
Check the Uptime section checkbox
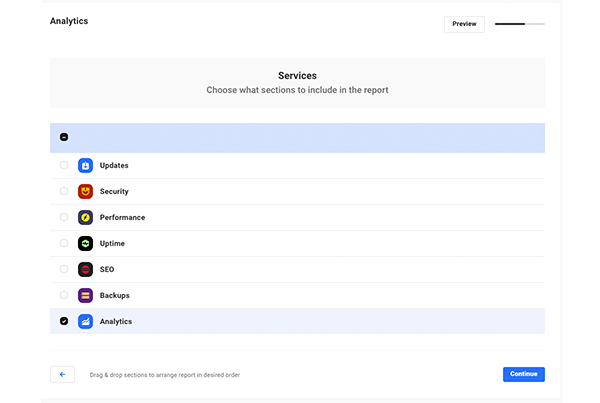click(x=64, y=243)
